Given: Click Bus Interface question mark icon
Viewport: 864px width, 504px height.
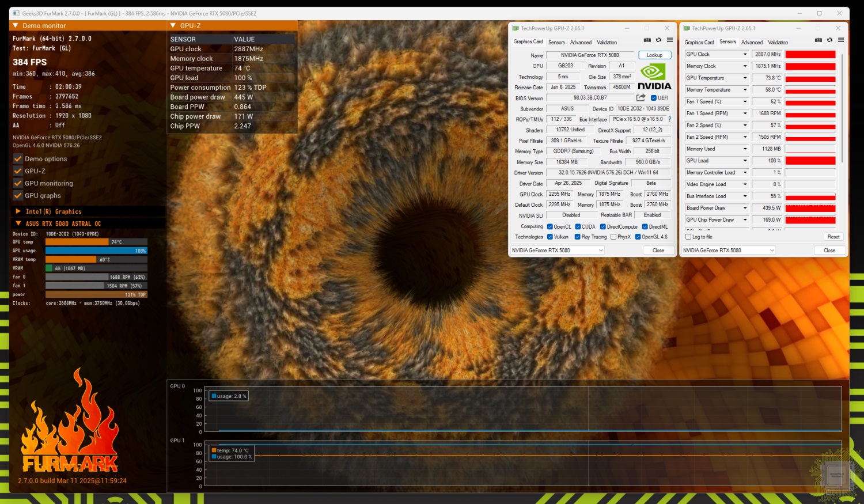Looking at the screenshot, I should (x=669, y=119).
